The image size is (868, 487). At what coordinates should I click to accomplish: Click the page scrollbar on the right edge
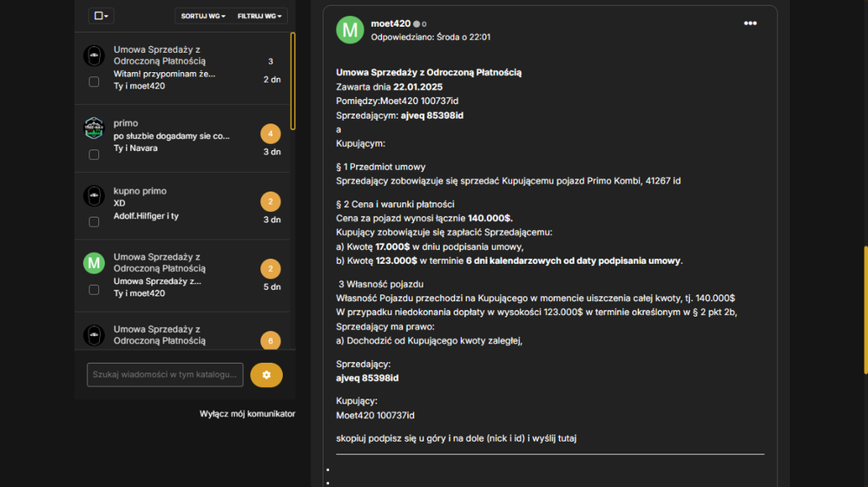[865, 310]
